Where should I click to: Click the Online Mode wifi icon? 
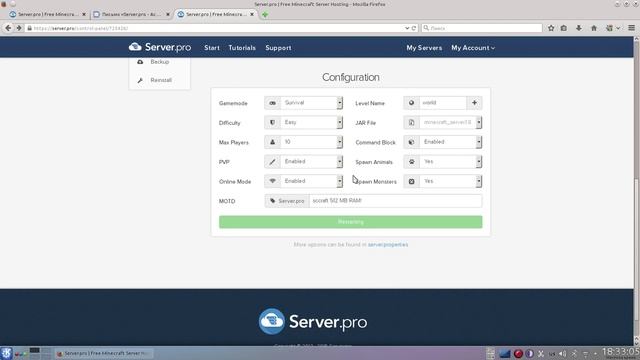click(273, 181)
